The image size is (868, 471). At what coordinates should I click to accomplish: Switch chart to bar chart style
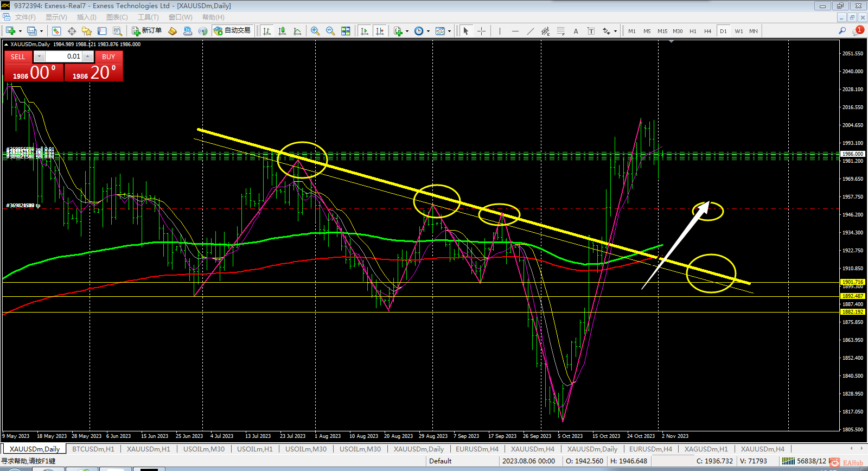(267, 31)
